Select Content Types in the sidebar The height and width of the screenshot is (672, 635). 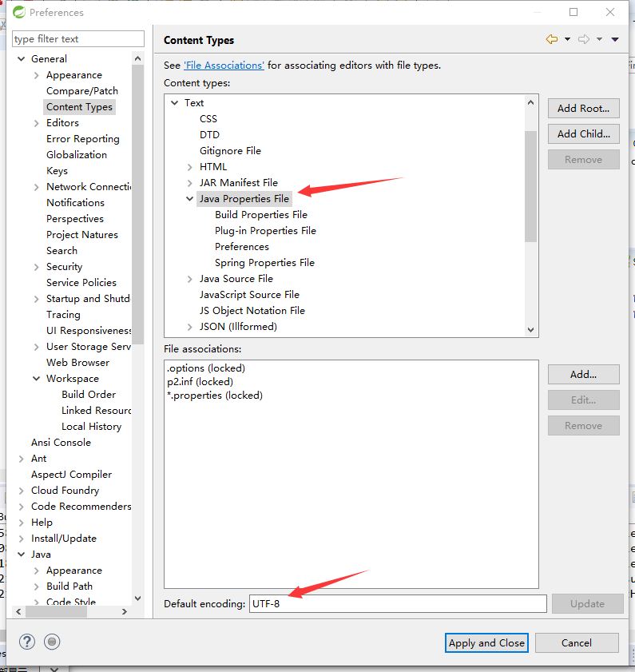[x=79, y=107]
